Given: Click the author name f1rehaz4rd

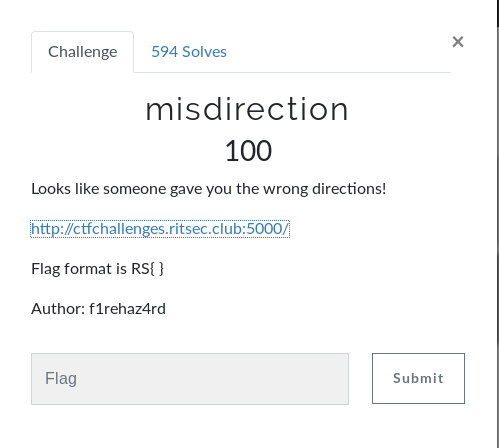Looking at the screenshot, I should [x=127, y=309].
